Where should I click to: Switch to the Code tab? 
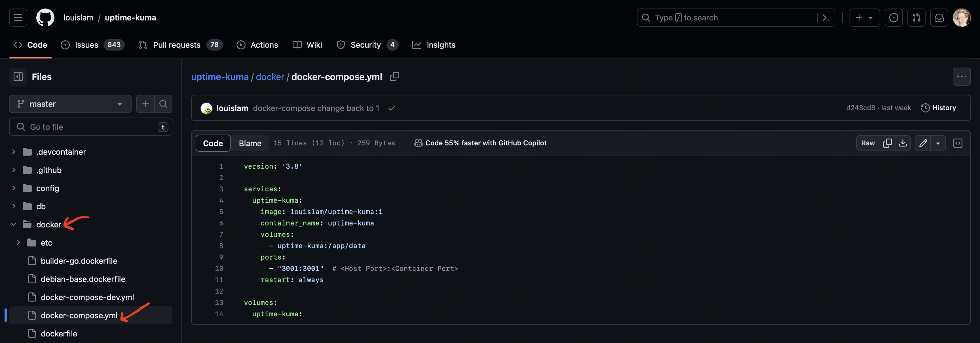coord(30,45)
